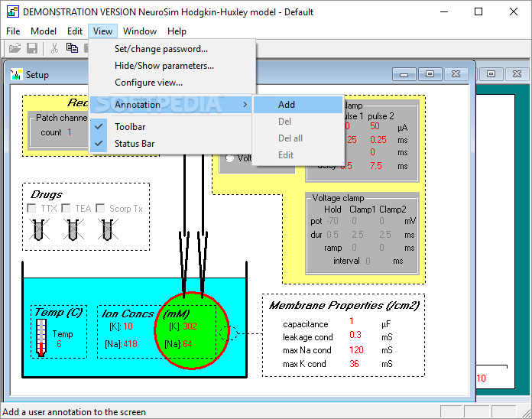Click the Open file toolbar icon
Viewport: 532px width, 419px height.
click(15, 48)
